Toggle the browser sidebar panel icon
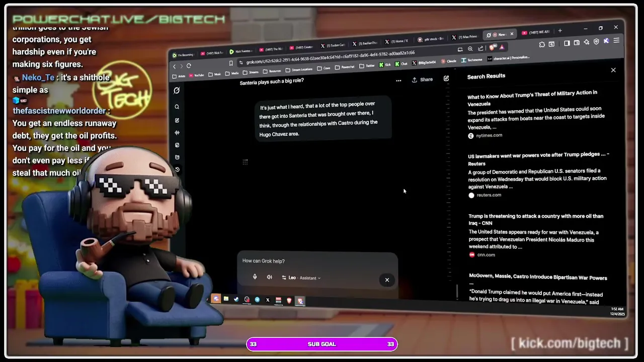 tap(567, 43)
